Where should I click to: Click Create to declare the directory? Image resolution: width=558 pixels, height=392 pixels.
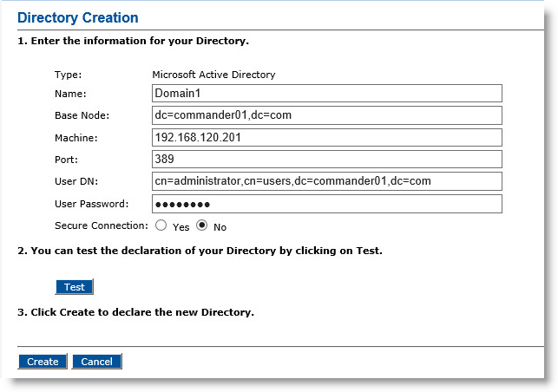tap(43, 362)
